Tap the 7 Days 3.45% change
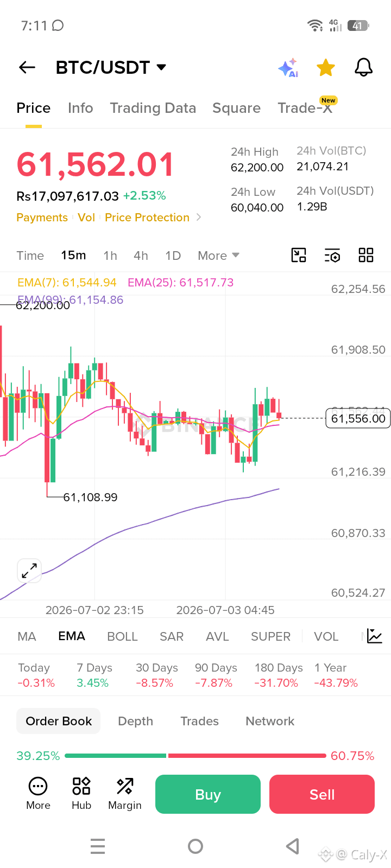The image size is (391, 868). [94, 675]
